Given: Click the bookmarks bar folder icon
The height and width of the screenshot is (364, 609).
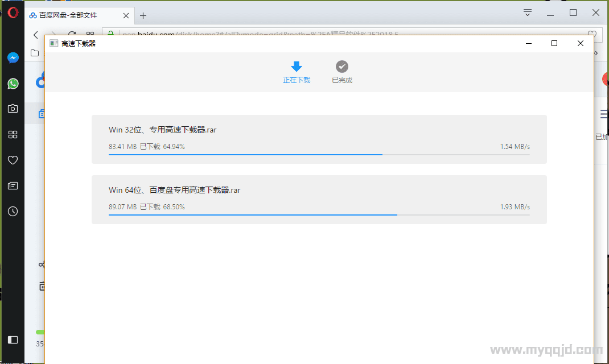Looking at the screenshot, I should click(x=35, y=53).
